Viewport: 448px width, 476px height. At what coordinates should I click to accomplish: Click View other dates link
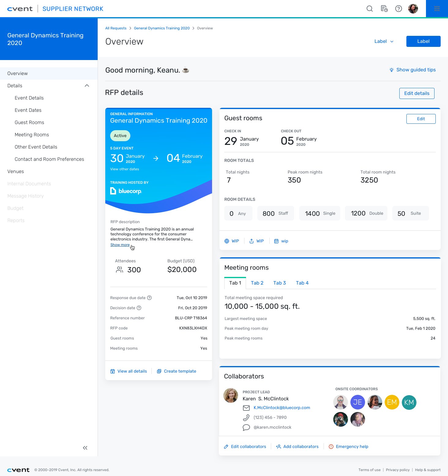click(x=125, y=169)
